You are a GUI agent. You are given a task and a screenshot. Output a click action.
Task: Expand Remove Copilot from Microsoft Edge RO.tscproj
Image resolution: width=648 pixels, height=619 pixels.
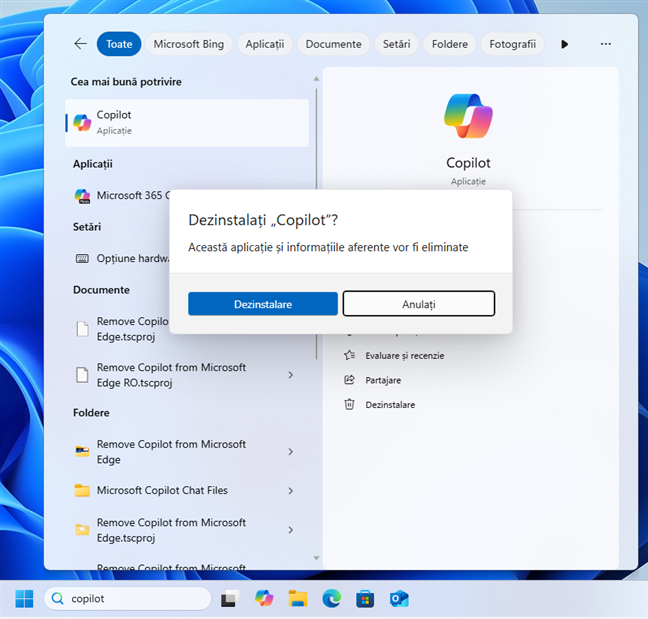coord(291,375)
